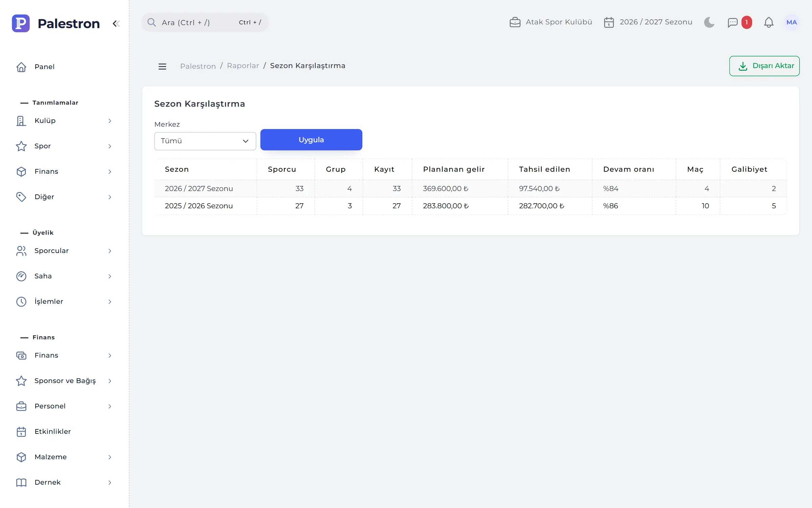Open the 2026 / 2027 Sezonu season picker

click(x=648, y=22)
